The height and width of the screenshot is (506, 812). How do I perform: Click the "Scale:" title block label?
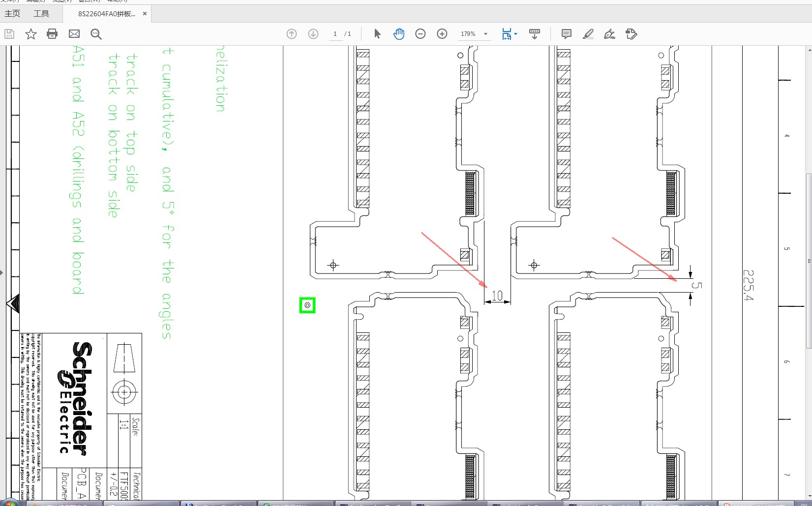click(136, 427)
